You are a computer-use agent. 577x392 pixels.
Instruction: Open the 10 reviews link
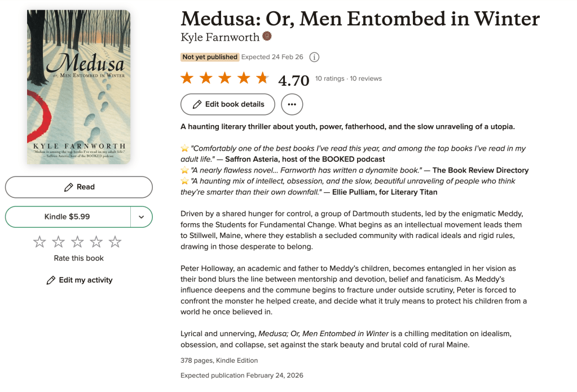(x=366, y=78)
